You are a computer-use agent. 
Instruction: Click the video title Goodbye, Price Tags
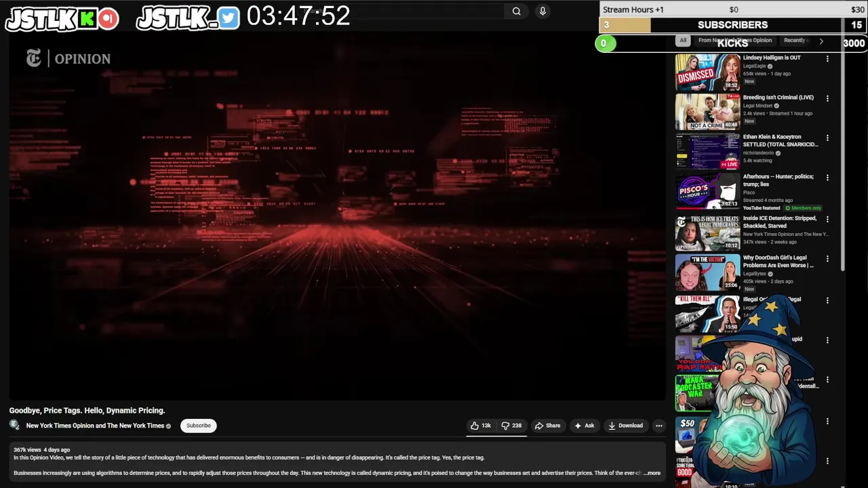87,411
